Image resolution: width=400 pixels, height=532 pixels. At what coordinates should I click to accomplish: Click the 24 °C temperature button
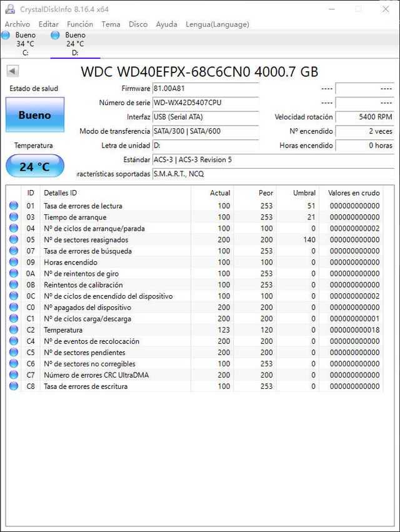35,166
